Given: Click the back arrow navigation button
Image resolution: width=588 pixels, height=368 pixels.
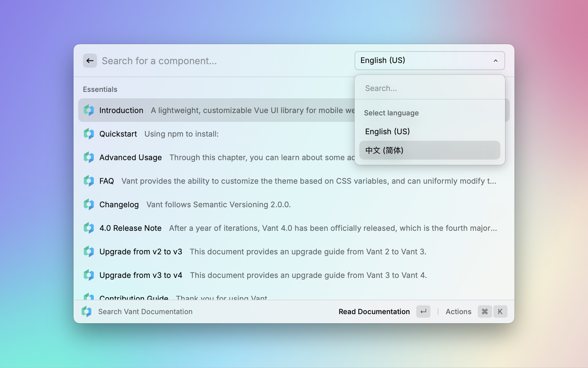Looking at the screenshot, I should coord(90,61).
